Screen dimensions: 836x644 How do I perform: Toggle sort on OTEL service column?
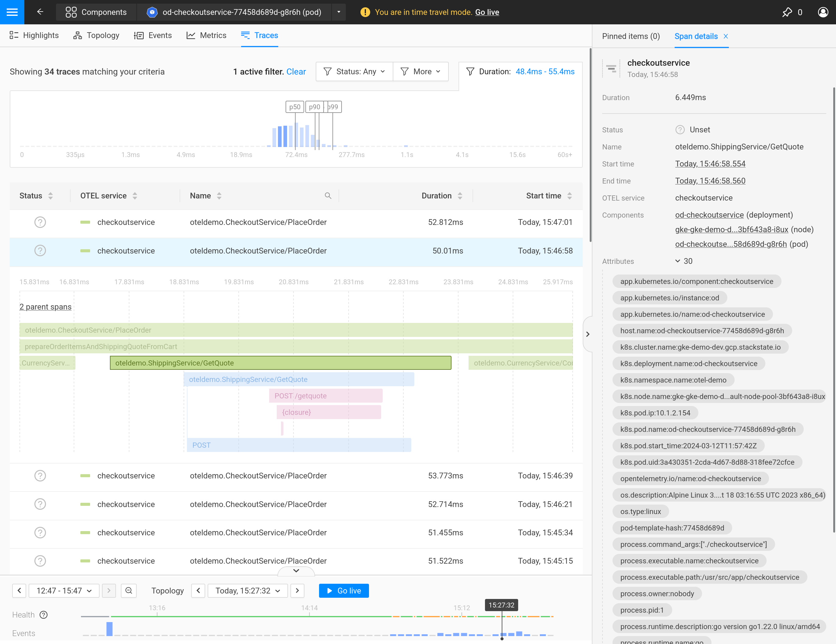click(135, 195)
